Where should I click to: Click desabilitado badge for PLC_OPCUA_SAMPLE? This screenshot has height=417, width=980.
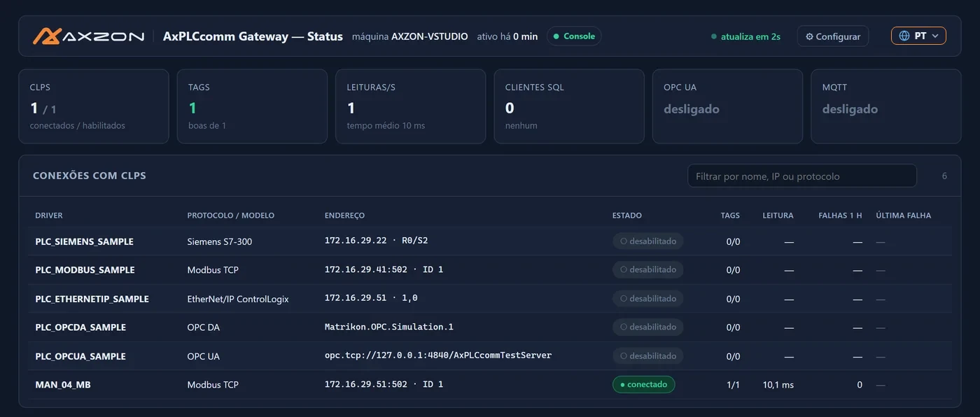click(x=647, y=355)
